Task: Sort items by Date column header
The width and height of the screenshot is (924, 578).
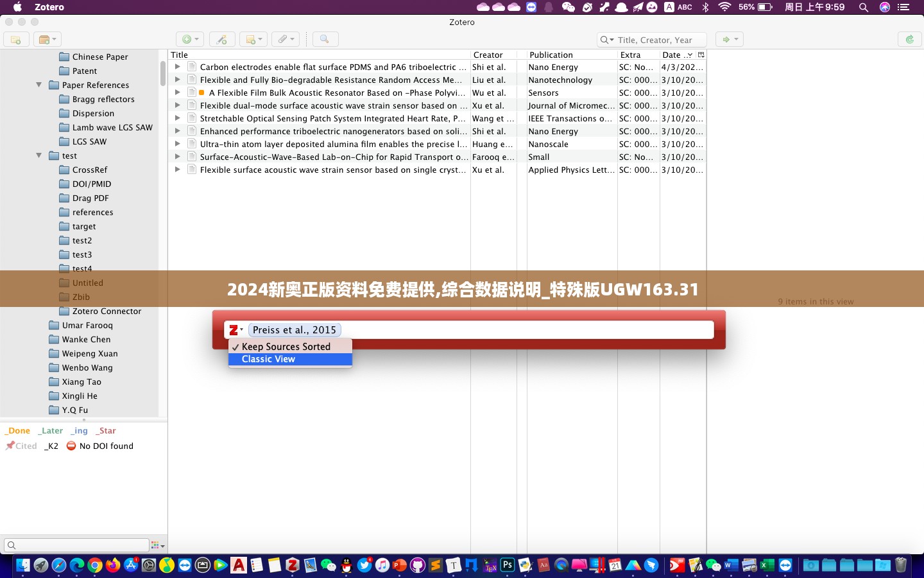Action: coord(678,55)
